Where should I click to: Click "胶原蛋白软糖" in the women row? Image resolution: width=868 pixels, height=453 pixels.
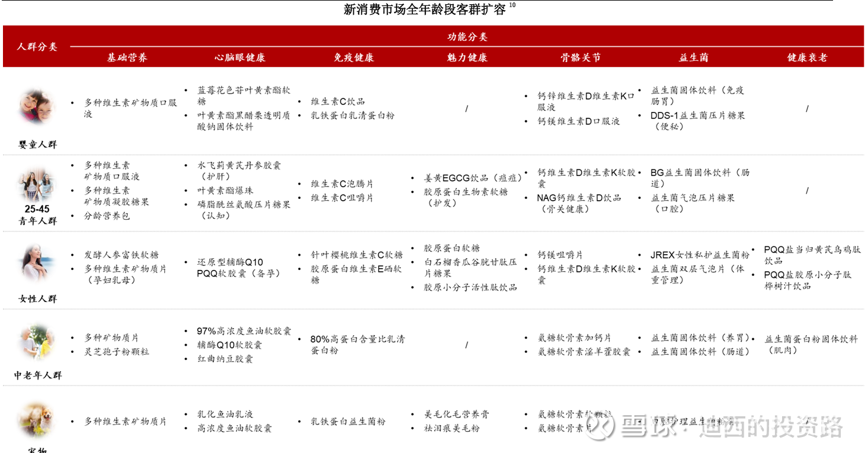pyautogui.click(x=451, y=248)
